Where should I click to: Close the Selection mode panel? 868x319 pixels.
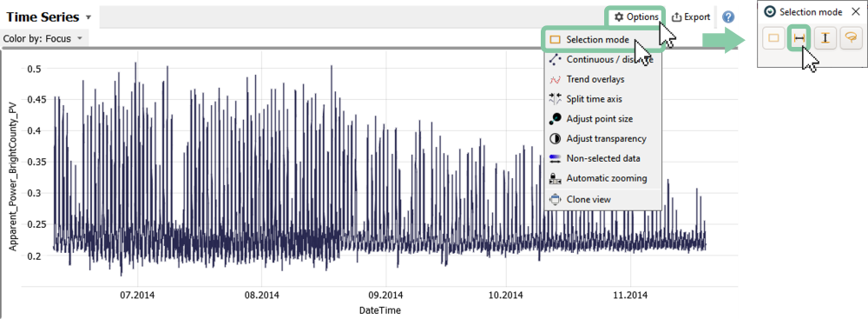pos(855,11)
